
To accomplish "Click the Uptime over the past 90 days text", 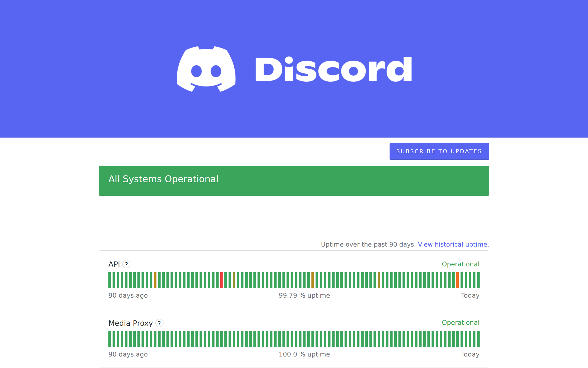I will (368, 244).
